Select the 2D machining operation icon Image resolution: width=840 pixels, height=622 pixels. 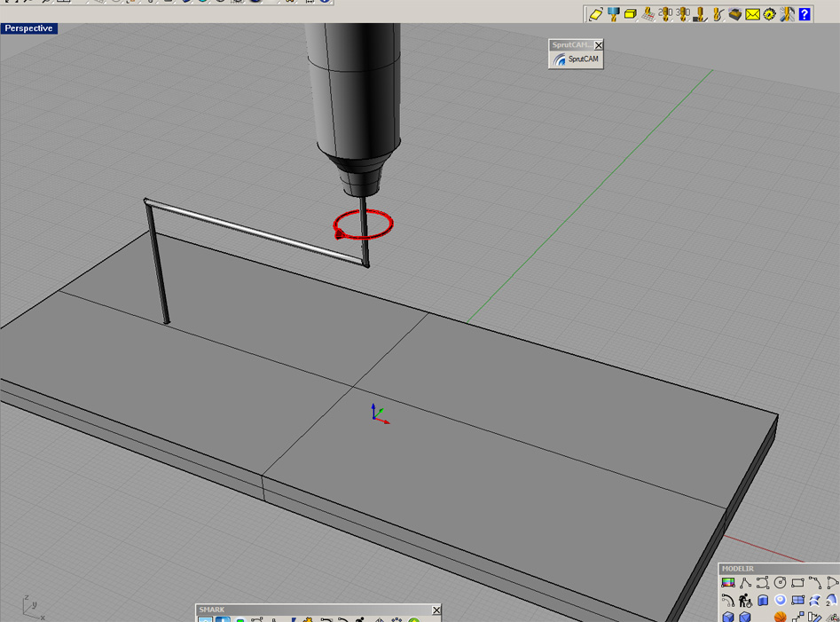point(665,14)
